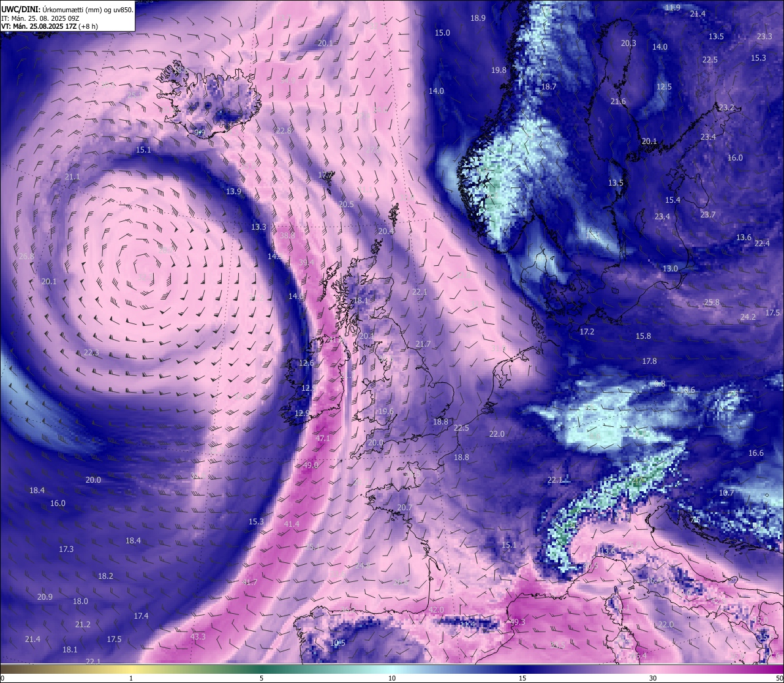Select the '22.3' value label

tap(91, 353)
